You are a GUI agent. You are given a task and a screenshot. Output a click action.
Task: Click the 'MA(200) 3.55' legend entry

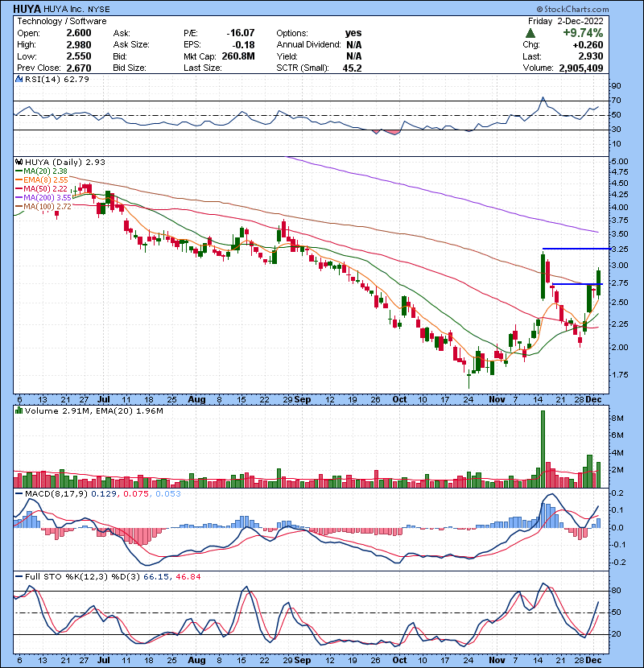click(x=47, y=198)
